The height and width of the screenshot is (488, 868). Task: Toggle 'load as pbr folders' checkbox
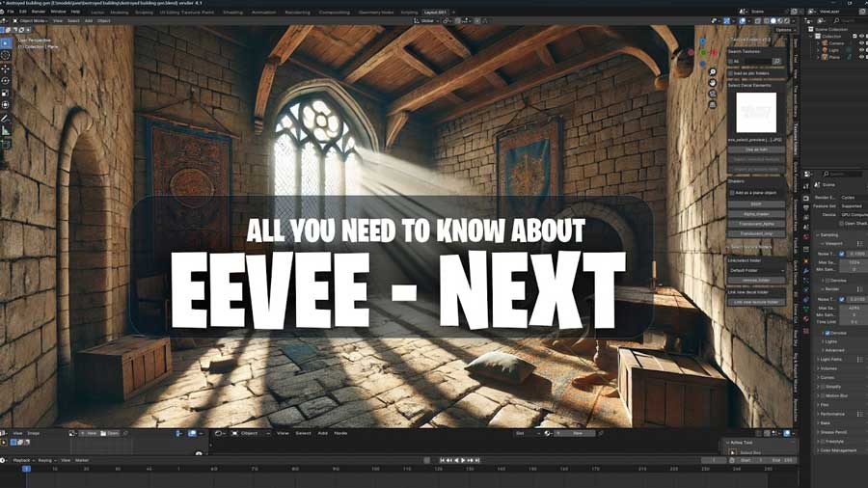pos(732,73)
